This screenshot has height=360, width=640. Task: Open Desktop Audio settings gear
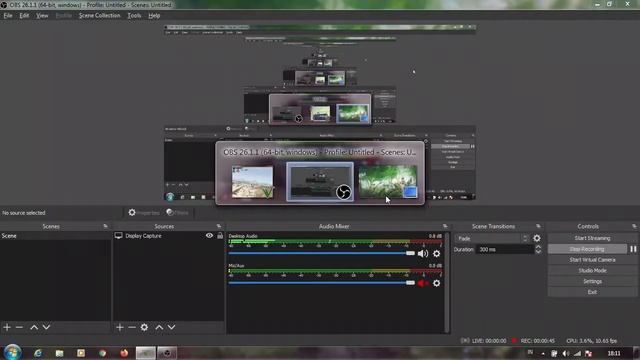(x=436, y=253)
